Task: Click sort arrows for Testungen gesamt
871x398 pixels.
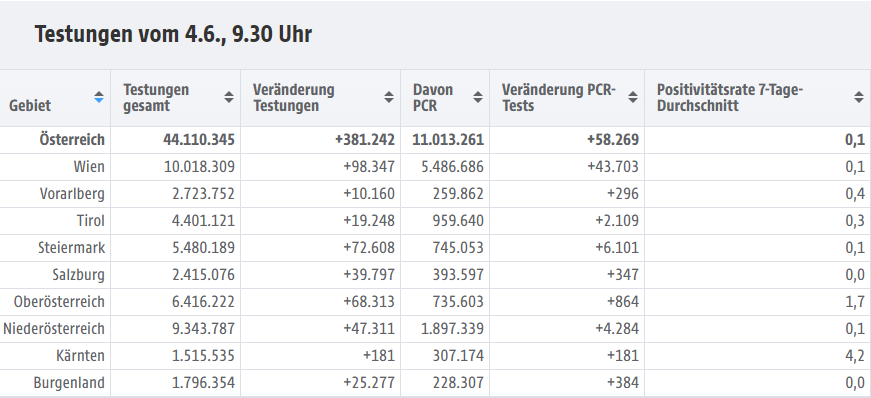Action: pyautogui.click(x=229, y=97)
